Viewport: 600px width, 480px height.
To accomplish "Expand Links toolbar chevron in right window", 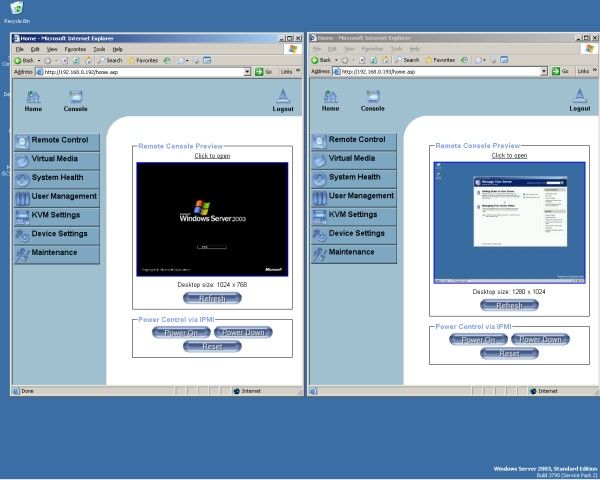I will tap(595, 71).
